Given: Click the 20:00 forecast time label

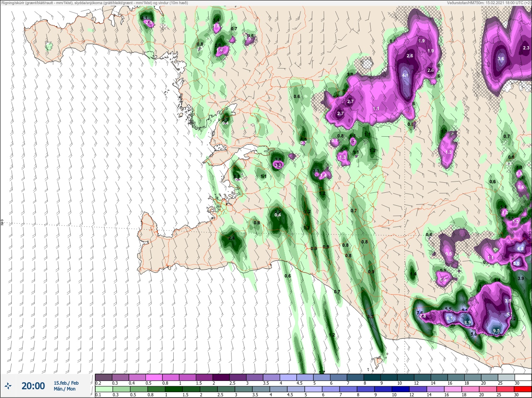Looking at the screenshot, I should (x=33, y=386).
